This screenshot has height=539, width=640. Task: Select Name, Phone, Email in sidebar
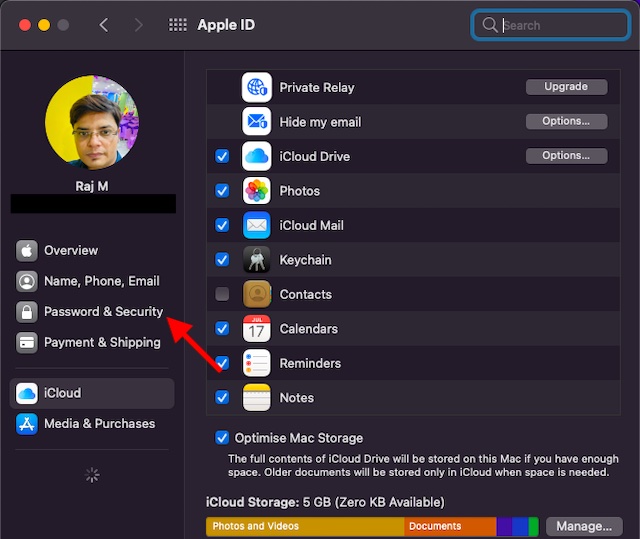coord(92,281)
